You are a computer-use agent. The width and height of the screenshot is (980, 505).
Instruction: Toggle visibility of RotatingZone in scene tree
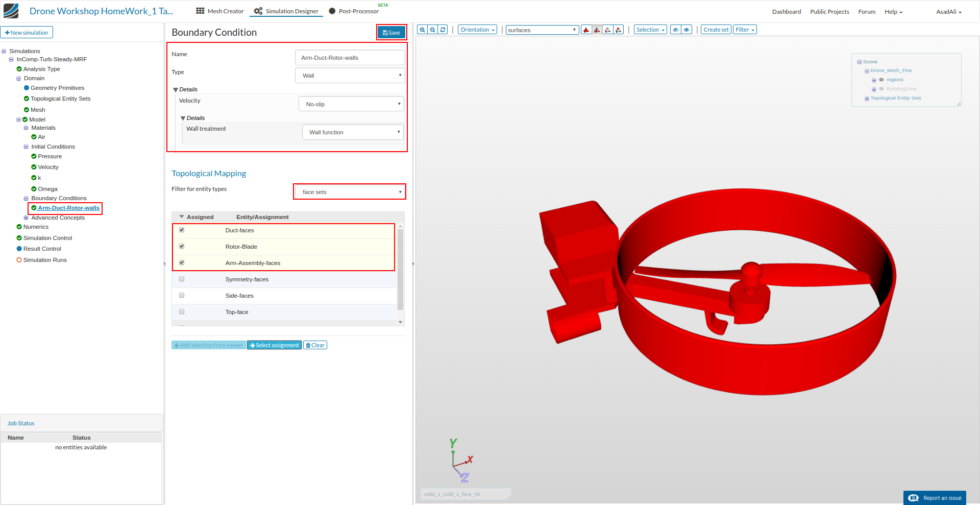click(881, 89)
